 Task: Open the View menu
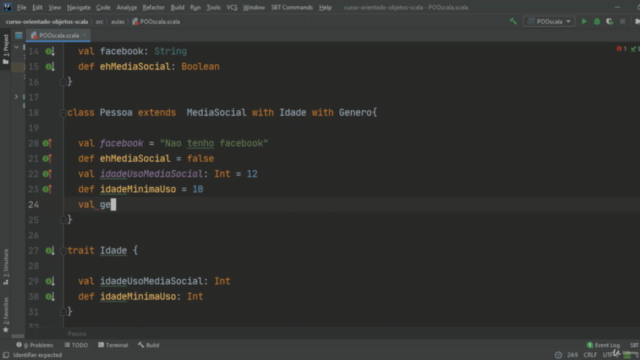55,7
